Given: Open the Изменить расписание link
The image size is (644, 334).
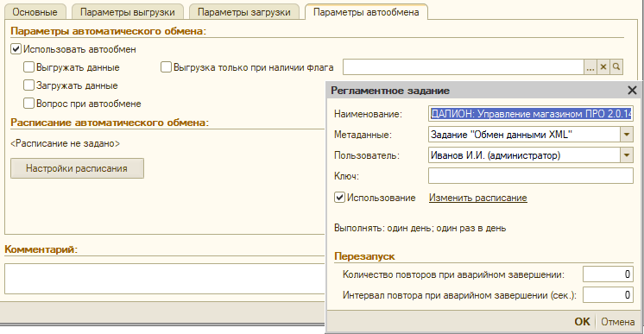Looking at the screenshot, I should point(478,198).
